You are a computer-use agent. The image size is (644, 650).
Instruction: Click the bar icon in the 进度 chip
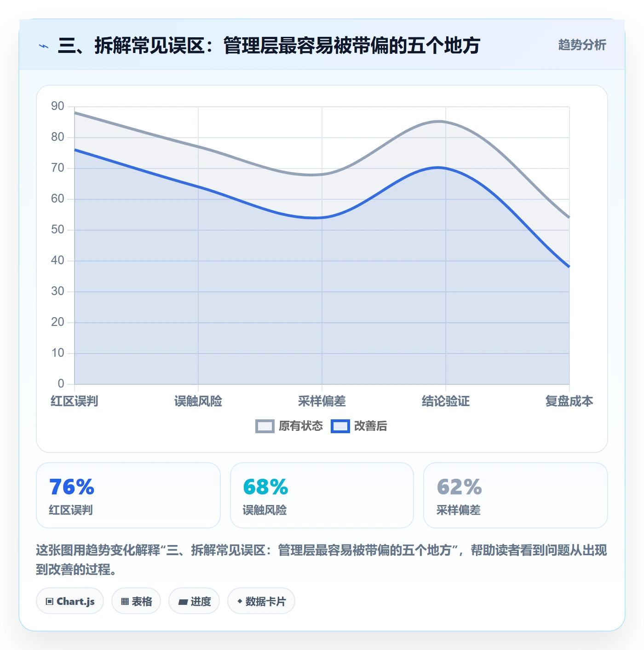tap(183, 602)
